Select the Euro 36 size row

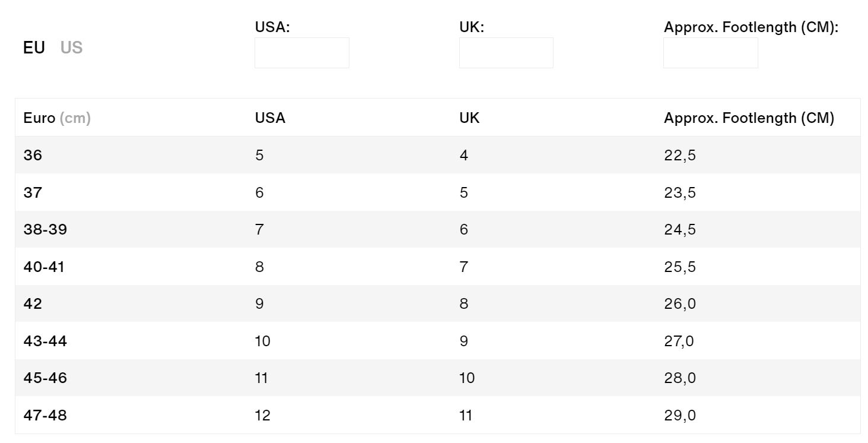coord(438,155)
